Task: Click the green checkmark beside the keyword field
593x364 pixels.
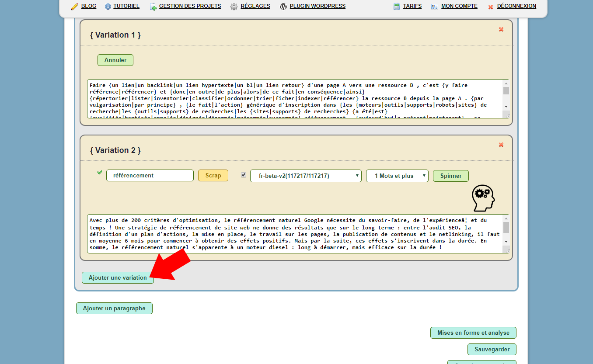Action: 100,173
